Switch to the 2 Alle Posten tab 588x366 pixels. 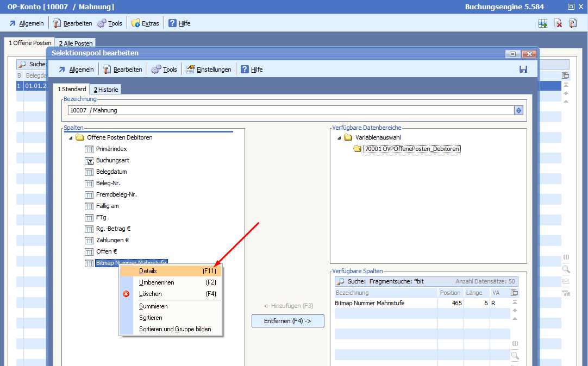tap(76, 43)
